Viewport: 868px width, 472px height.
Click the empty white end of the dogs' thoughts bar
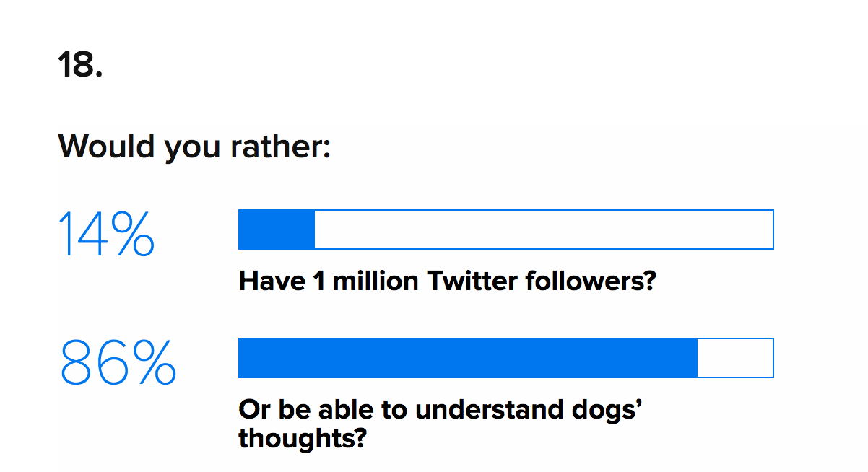pyautogui.click(x=735, y=358)
